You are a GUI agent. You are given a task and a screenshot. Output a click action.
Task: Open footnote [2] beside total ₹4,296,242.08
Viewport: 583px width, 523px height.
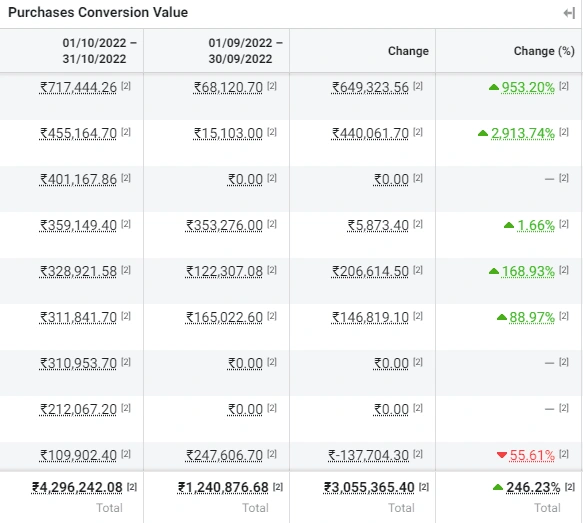[132, 487]
